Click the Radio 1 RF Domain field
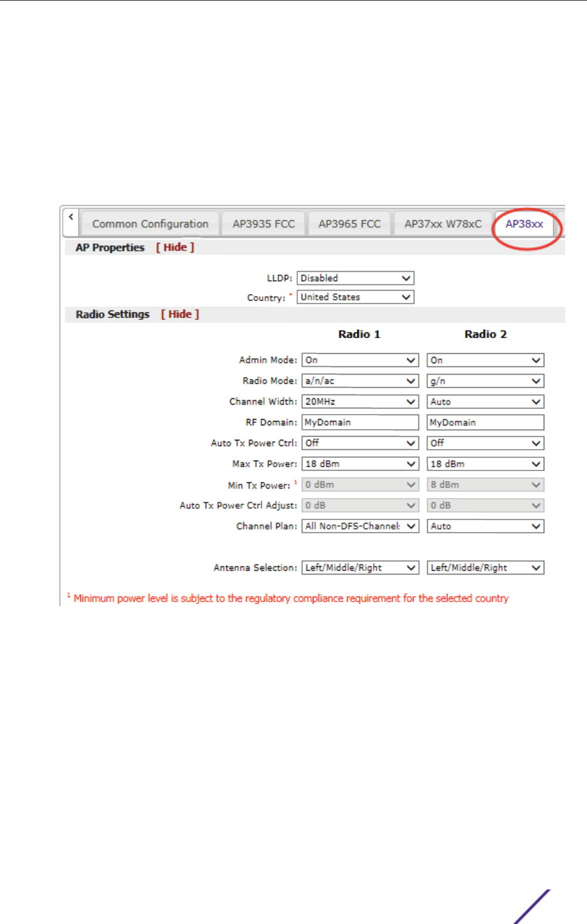Image resolution: width=587 pixels, height=924 pixels. click(x=360, y=422)
